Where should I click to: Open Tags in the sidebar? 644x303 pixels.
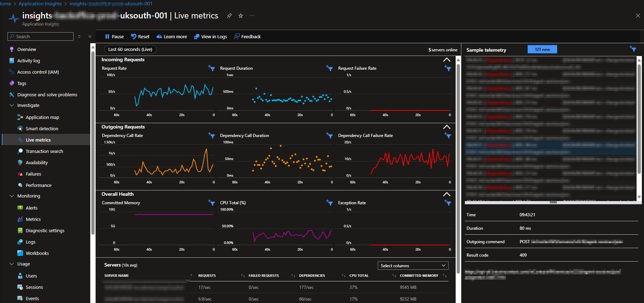22,83
